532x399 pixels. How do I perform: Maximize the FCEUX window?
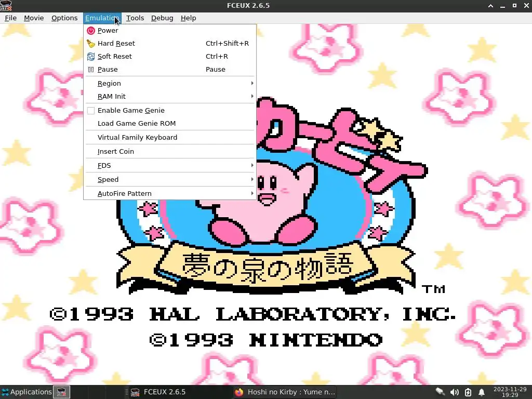click(x=514, y=6)
